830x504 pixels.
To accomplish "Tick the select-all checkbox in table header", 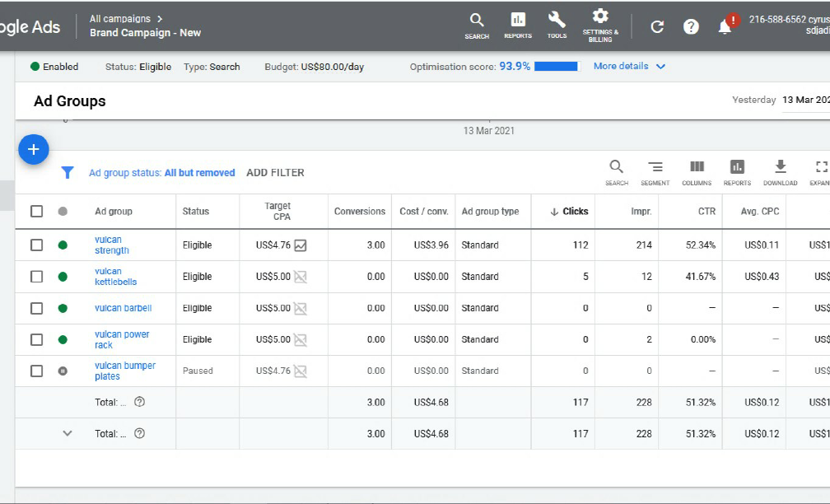I will click(36, 211).
